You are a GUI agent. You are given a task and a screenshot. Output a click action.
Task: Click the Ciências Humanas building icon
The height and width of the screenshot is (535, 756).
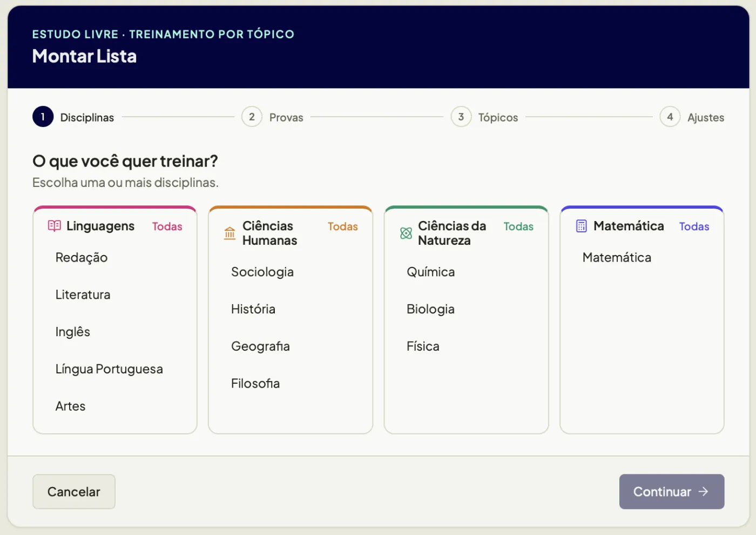(230, 233)
